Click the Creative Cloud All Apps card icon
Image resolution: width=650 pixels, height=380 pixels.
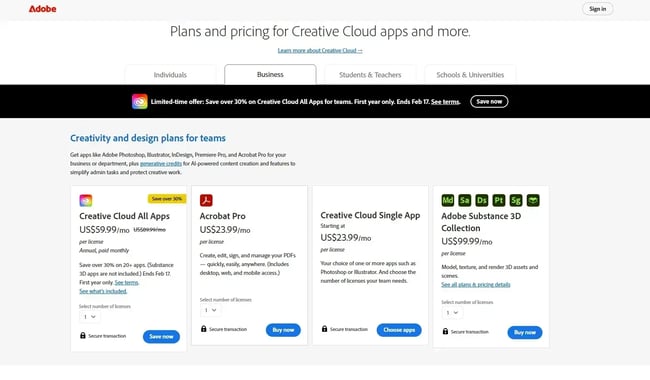click(x=86, y=201)
